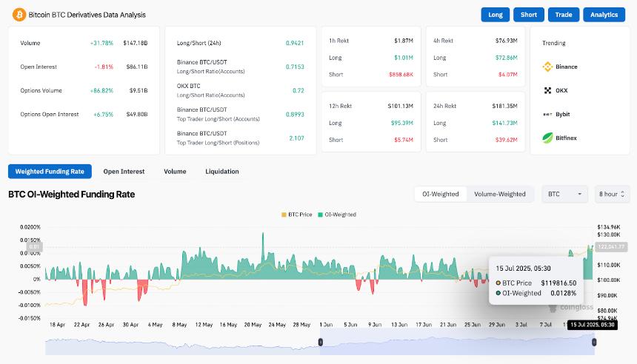The image size is (637, 364).
Task: Expand the 8 hour interval dropdown
Action: click(x=611, y=194)
